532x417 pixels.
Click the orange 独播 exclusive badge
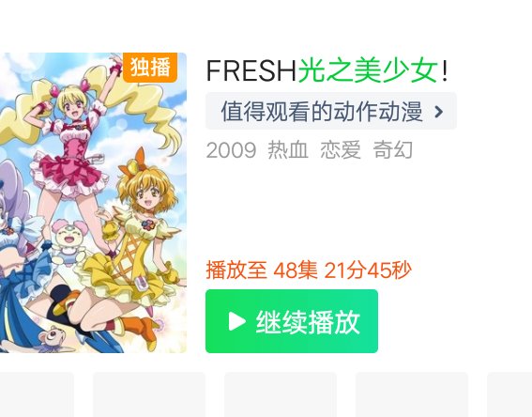pyautogui.click(x=150, y=68)
